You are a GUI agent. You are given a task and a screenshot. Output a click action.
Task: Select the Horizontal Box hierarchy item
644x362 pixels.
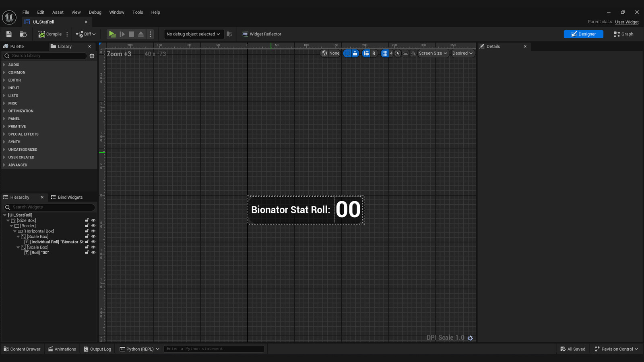[x=39, y=231]
